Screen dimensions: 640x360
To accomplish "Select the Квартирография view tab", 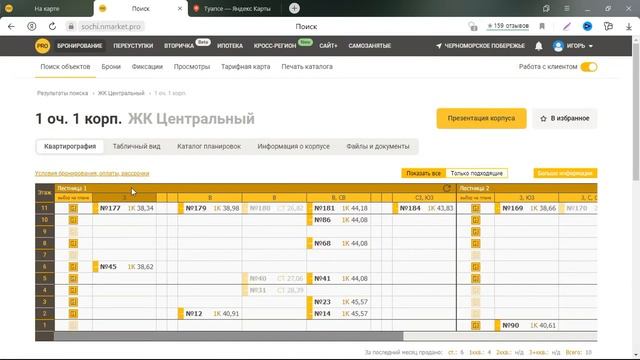I will click(70, 146).
